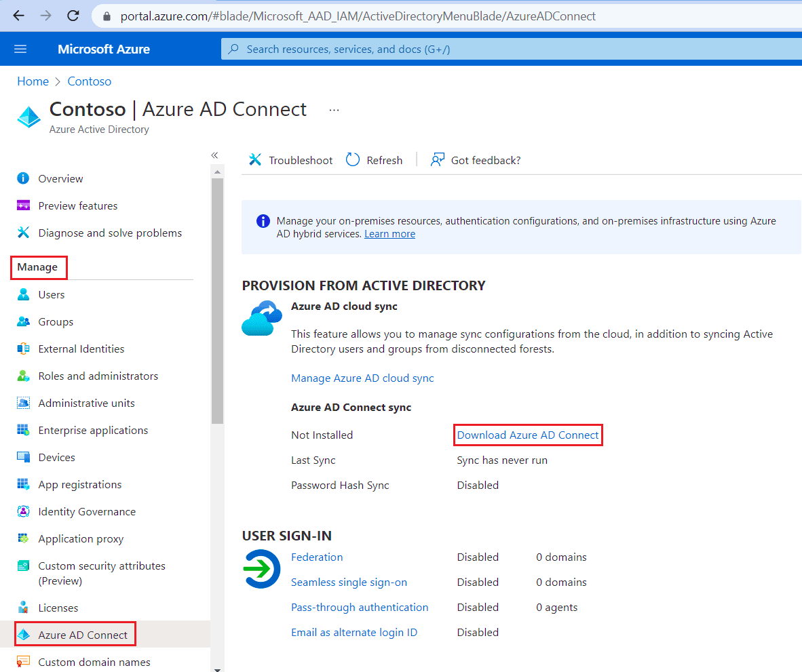Screen dimensions: 802x672
Task: Open Manage Azure AD cloud sync
Action: [x=362, y=378]
